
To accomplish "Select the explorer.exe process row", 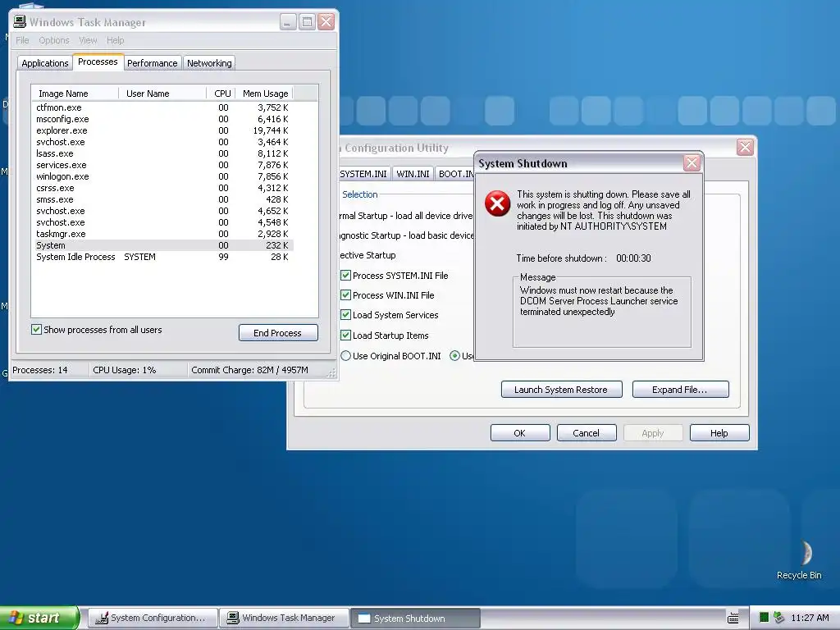I will click(x=162, y=130).
